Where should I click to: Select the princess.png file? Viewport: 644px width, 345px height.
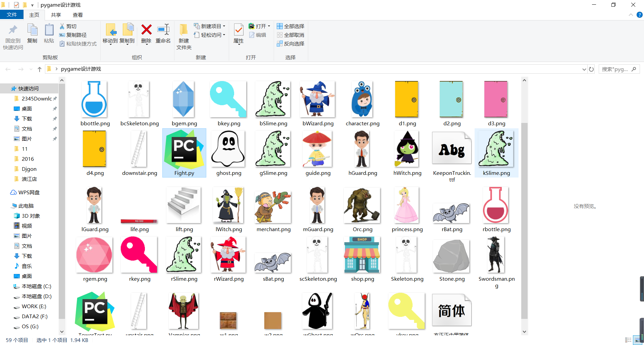point(407,209)
